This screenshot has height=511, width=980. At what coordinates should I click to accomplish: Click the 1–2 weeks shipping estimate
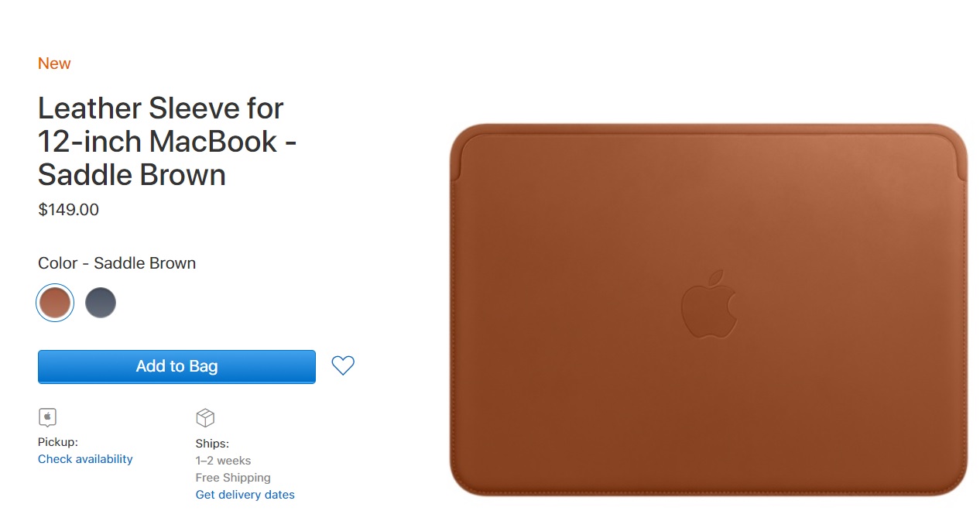tap(224, 461)
